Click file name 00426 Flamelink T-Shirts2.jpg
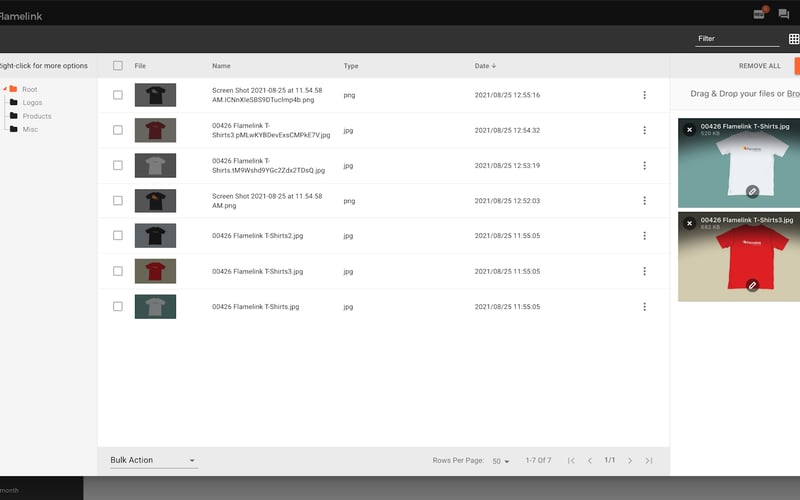The image size is (800, 500). tap(258, 236)
